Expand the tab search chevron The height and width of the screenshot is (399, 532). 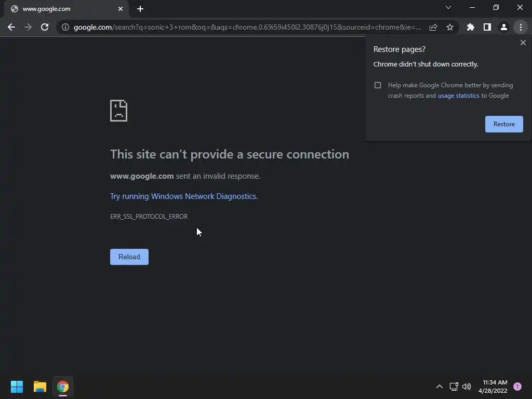(448, 7)
